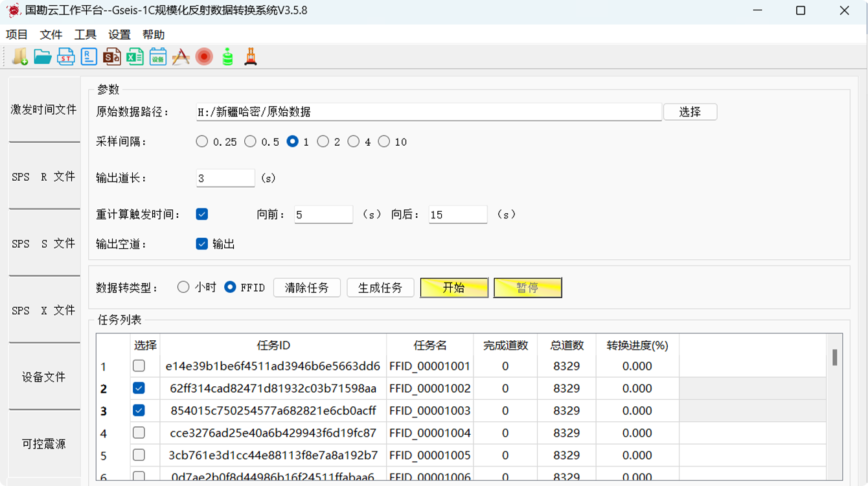Click the teal open folder icon
This screenshot has width=868, height=486.
(x=43, y=57)
